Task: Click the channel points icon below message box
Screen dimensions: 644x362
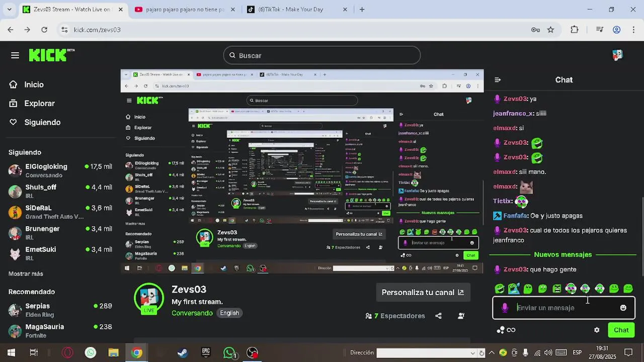Action: click(x=506, y=330)
